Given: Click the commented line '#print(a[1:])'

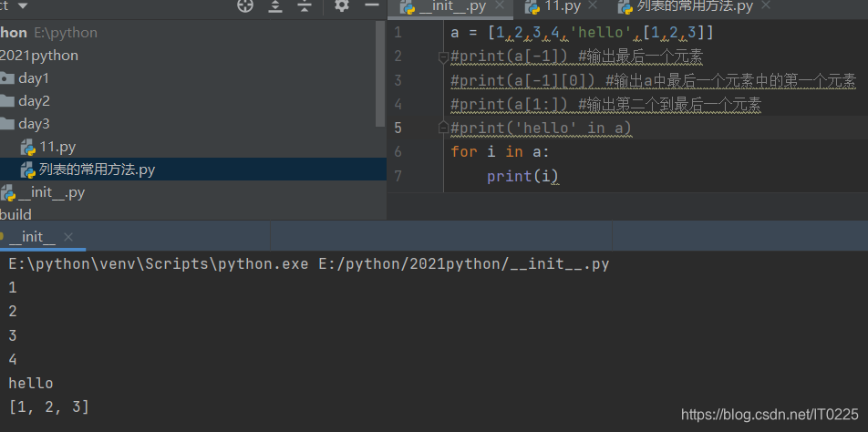Looking at the screenshot, I should (x=605, y=105).
